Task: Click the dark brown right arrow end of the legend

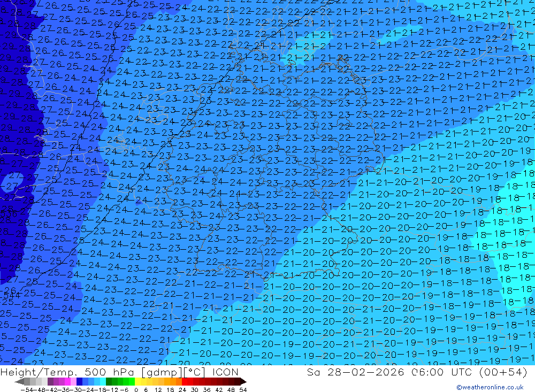Action: [243, 382]
